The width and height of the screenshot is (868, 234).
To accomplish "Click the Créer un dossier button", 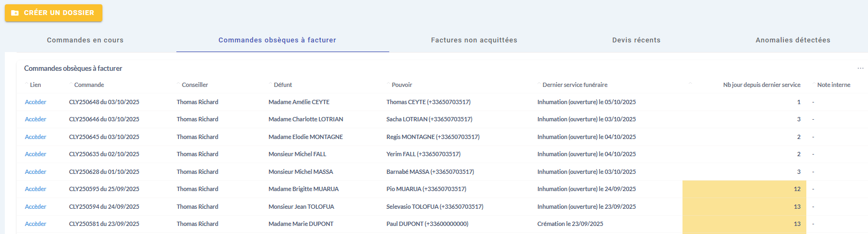I will pos(54,13).
